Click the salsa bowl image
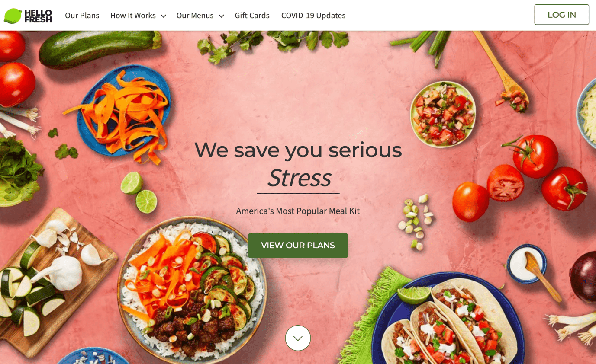 (x=442, y=113)
